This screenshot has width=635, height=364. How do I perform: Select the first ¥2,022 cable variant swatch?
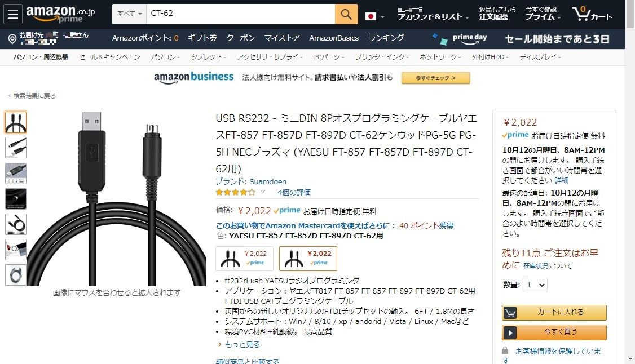[245, 259]
